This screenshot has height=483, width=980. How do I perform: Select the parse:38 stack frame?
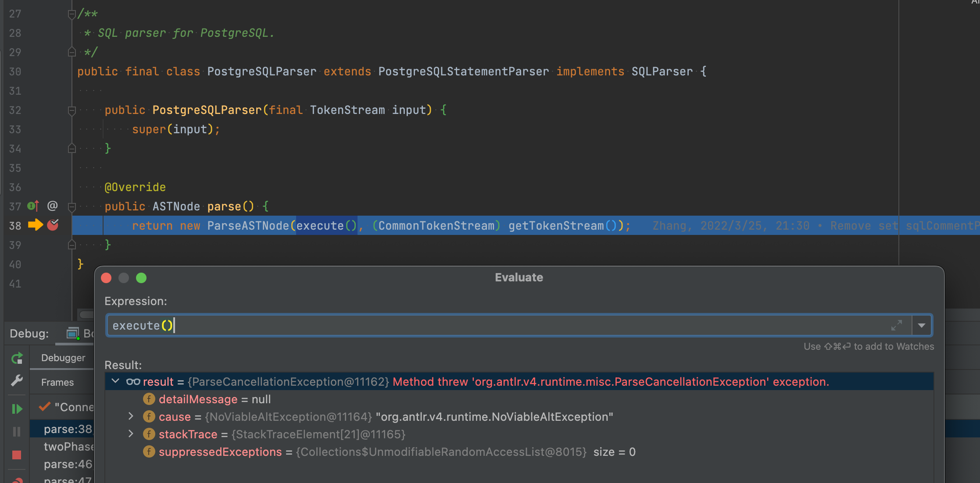[62, 429]
